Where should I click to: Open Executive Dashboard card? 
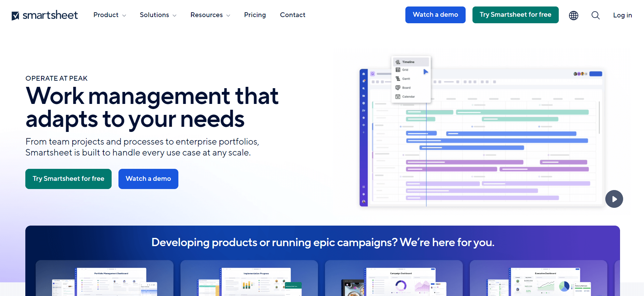[x=539, y=278]
